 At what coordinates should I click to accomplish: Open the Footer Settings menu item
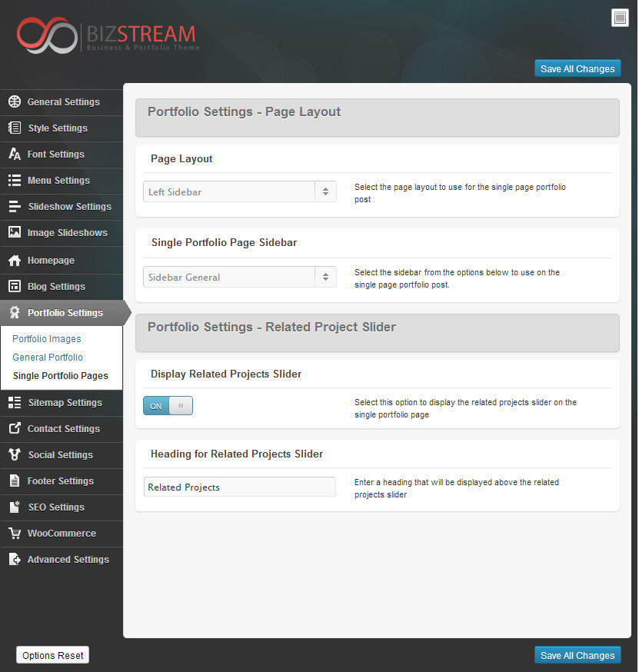point(60,481)
